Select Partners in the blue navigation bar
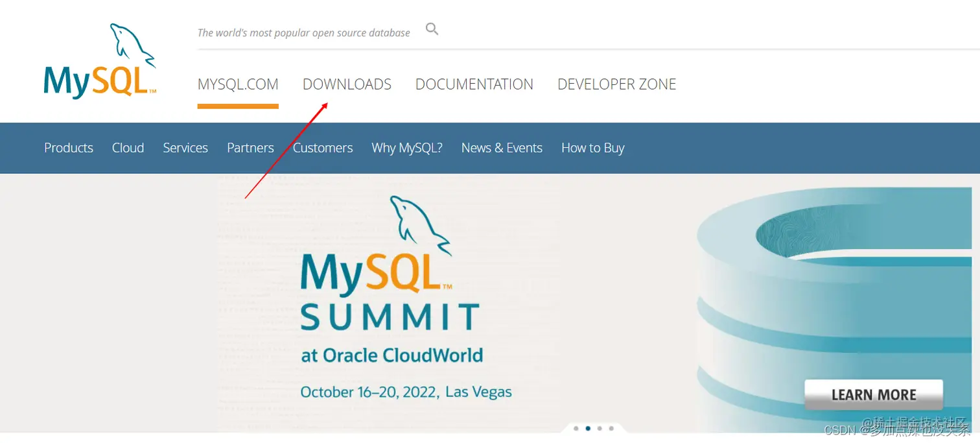The height and width of the screenshot is (443, 980). coord(250,148)
